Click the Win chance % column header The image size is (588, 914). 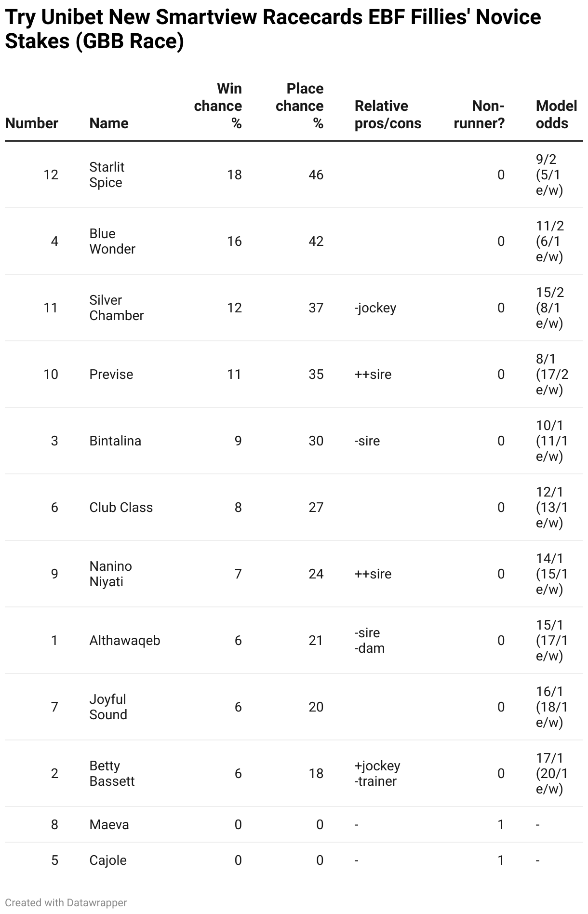(218, 106)
